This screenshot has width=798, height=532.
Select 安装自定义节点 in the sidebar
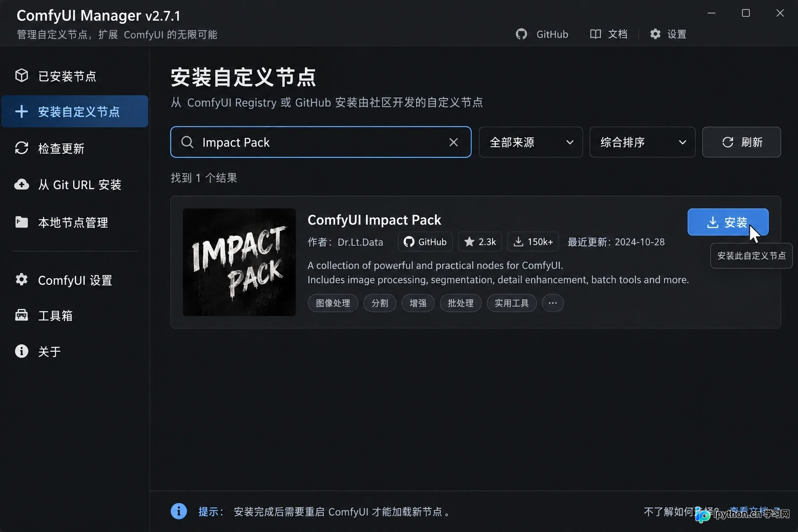75,111
